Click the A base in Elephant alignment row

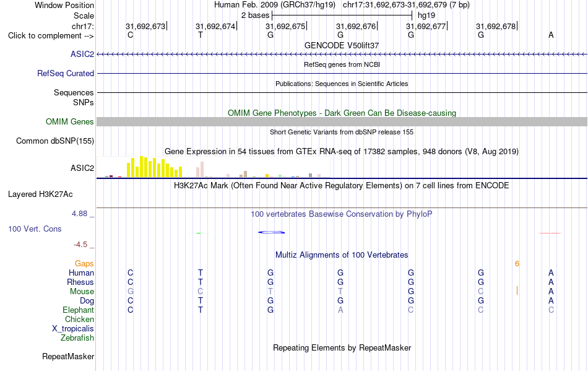pos(340,310)
